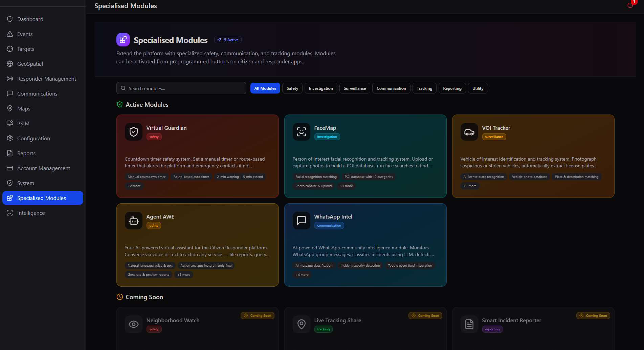Click the GeoSpatial globe icon
This screenshot has height=350, width=644.
click(x=10, y=64)
